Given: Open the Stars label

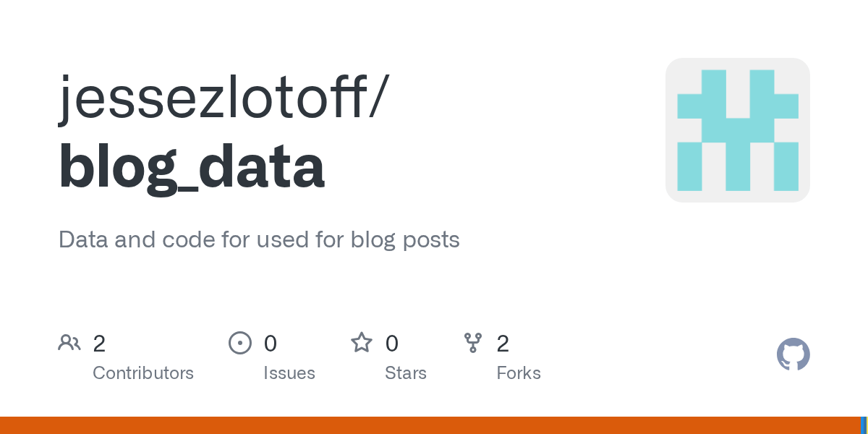Looking at the screenshot, I should (406, 373).
